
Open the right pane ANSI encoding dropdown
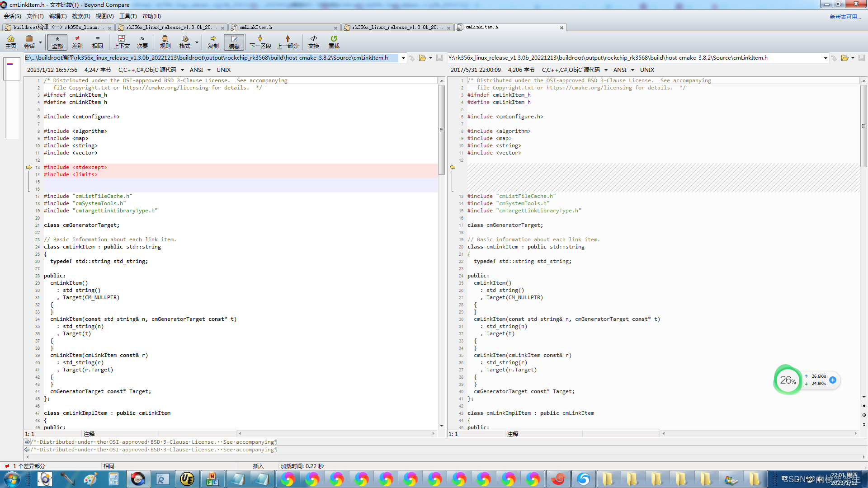tap(632, 70)
